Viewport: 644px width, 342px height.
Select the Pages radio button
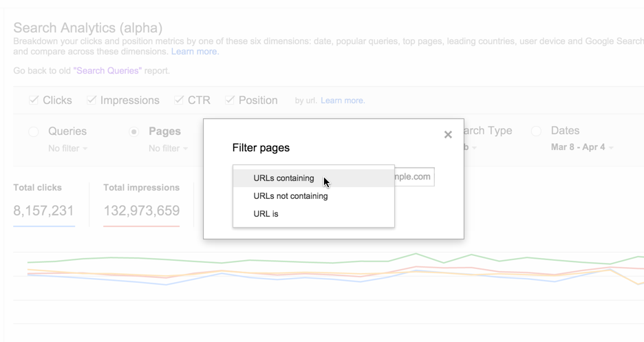click(x=135, y=131)
